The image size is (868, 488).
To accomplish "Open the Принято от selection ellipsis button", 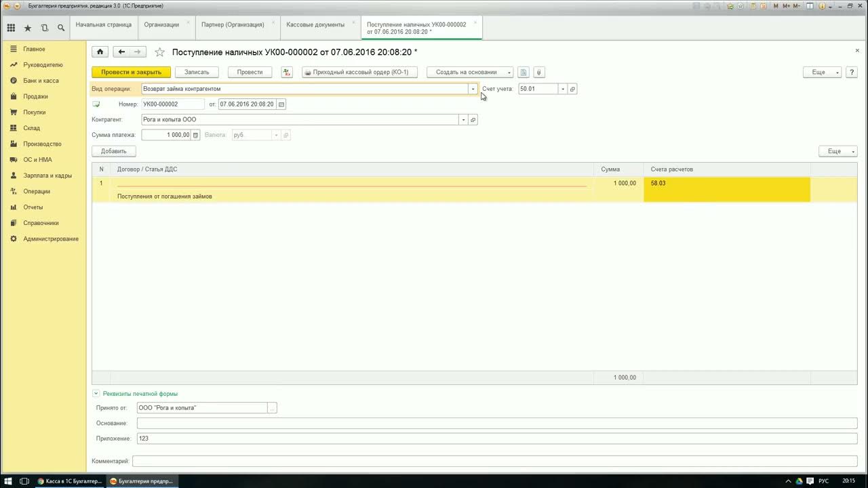I will click(273, 408).
